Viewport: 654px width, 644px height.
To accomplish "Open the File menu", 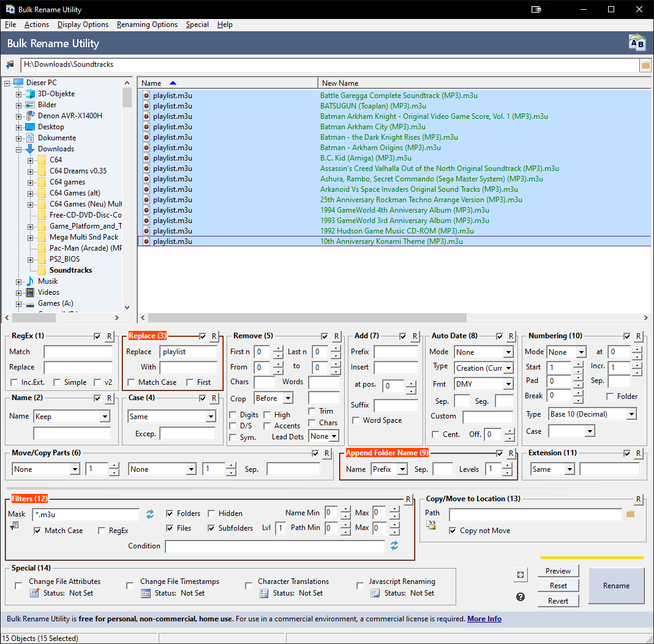I will [10, 25].
